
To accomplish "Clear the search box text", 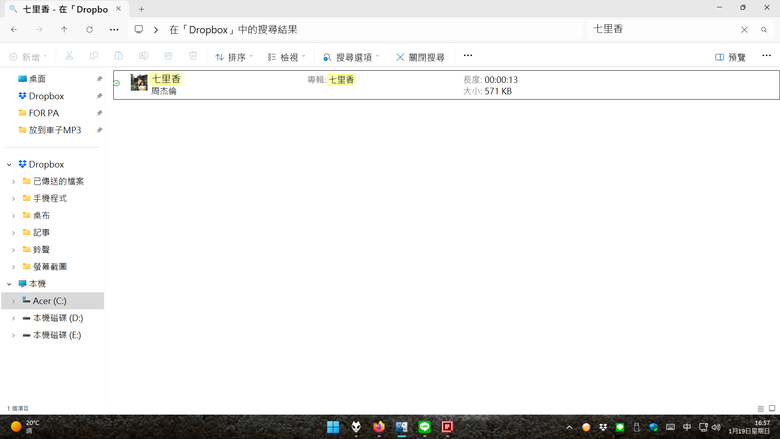I will (x=744, y=30).
